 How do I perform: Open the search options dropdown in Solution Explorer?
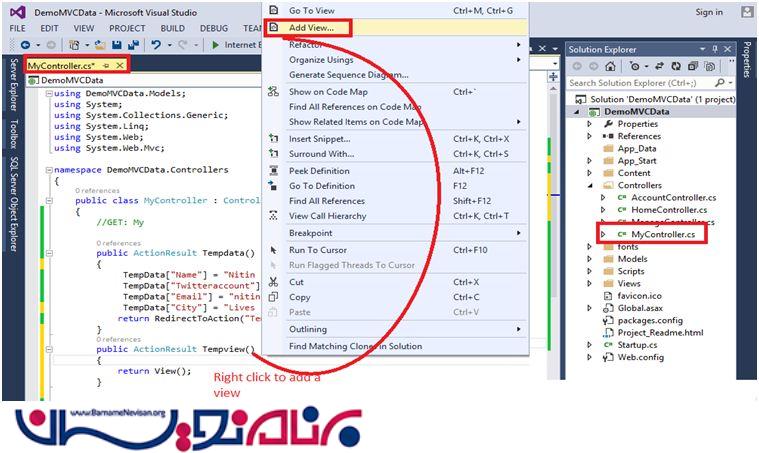(730, 83)
